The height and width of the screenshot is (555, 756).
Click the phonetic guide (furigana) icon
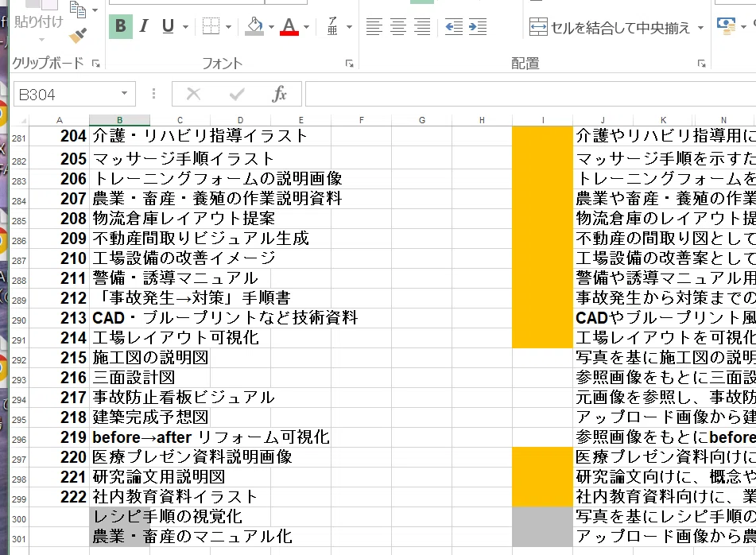[x=332, y=26]
